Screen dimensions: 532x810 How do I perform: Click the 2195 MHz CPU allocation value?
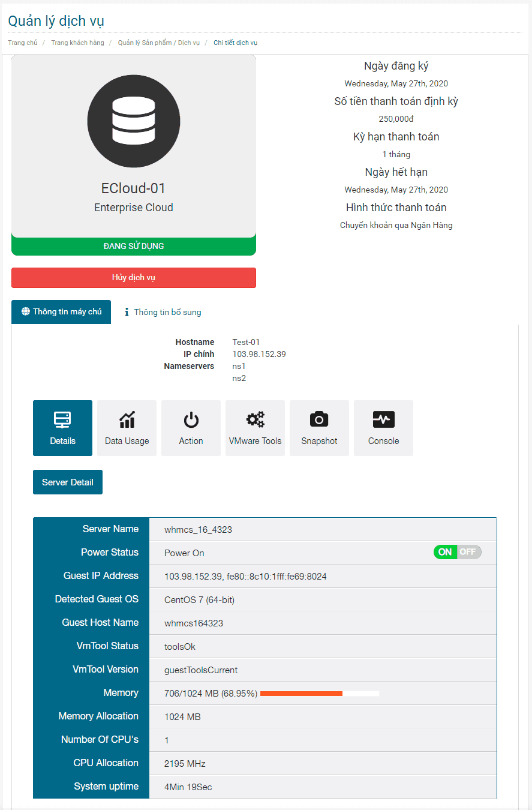pos(185,764)
